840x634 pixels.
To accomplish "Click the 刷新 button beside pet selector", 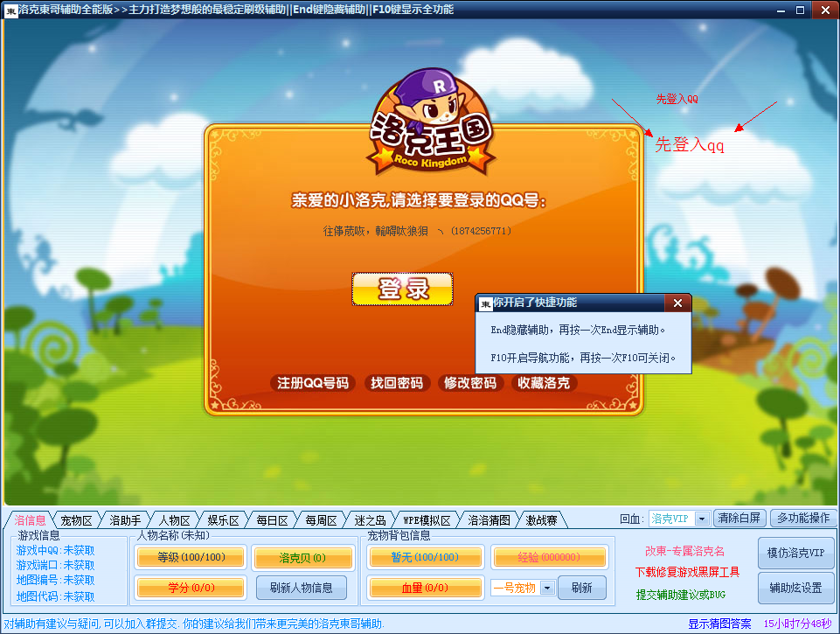I will [x=582, y=588].
